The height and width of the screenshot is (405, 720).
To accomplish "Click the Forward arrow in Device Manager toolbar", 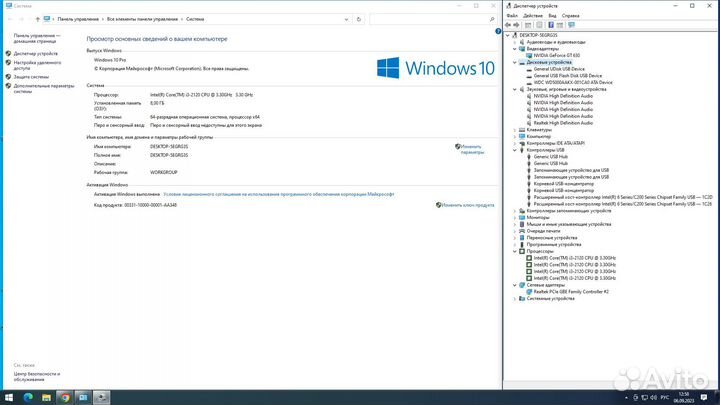I will (x=517, y=25).
